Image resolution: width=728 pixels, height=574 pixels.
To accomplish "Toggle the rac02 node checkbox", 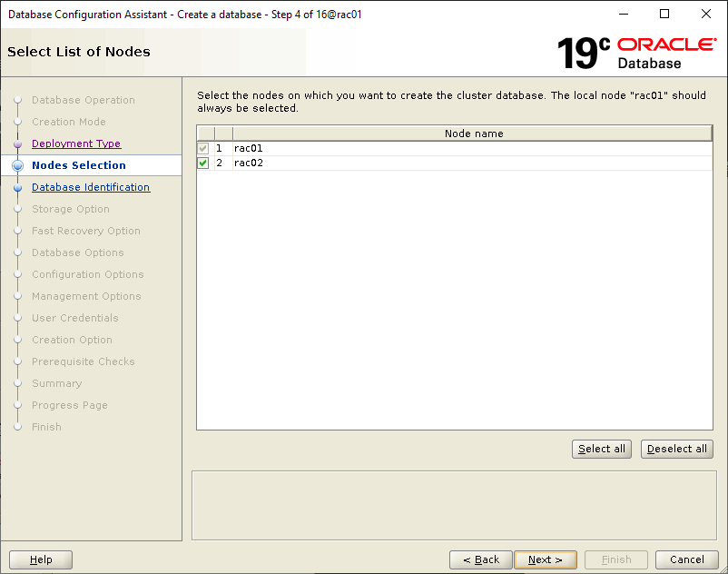I will (x=203, y=163).
